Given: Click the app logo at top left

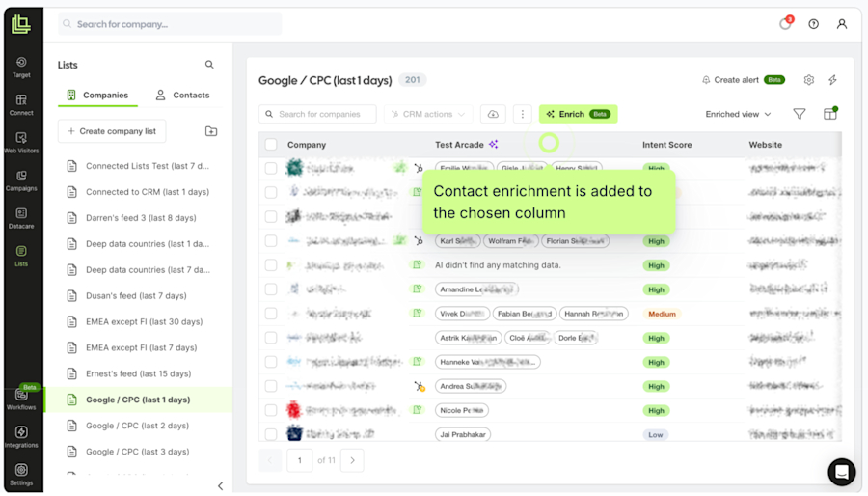Looking at the screenshot, I should 21,24.
